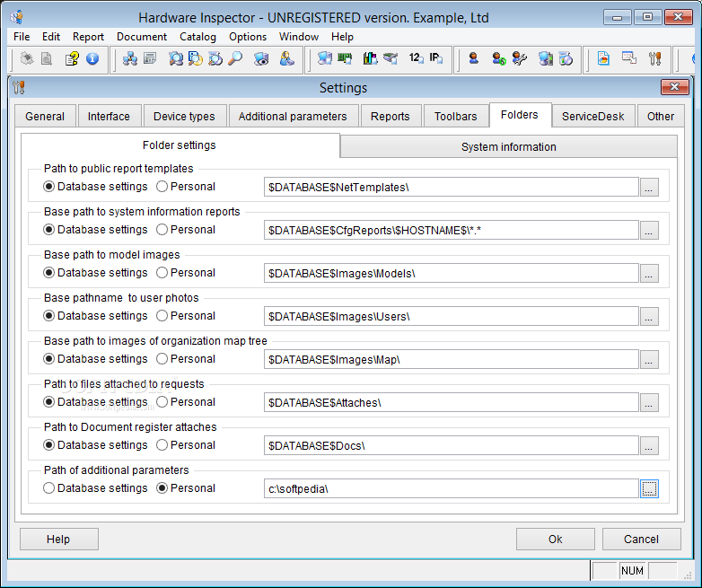Open the Catalog menu
Image resolution: width=702 pixels, height=588 pixels.
(x=197, y=36)
